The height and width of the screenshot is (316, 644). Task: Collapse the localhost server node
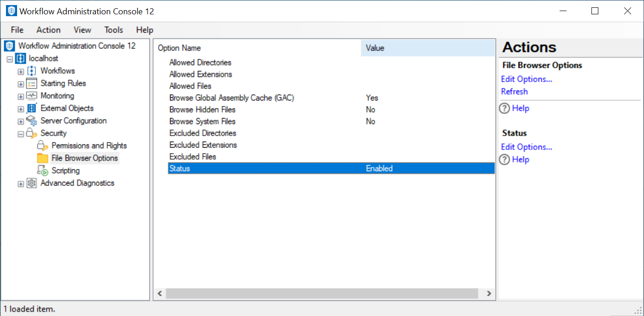click(x=10, y=59)
